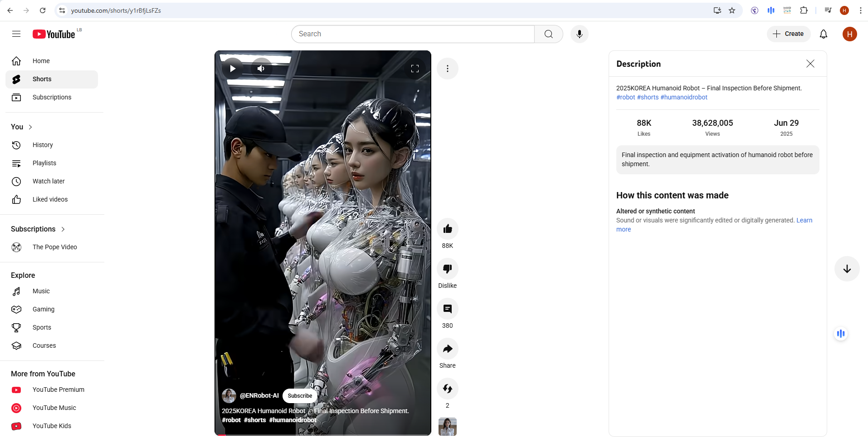The image size is (868, 439).
Task: Open Home in the sidebar
Action: (x=52, y=61)
